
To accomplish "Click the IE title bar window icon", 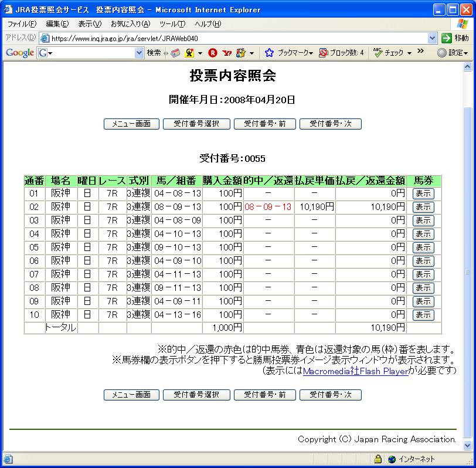I will [x=8, y=9].
